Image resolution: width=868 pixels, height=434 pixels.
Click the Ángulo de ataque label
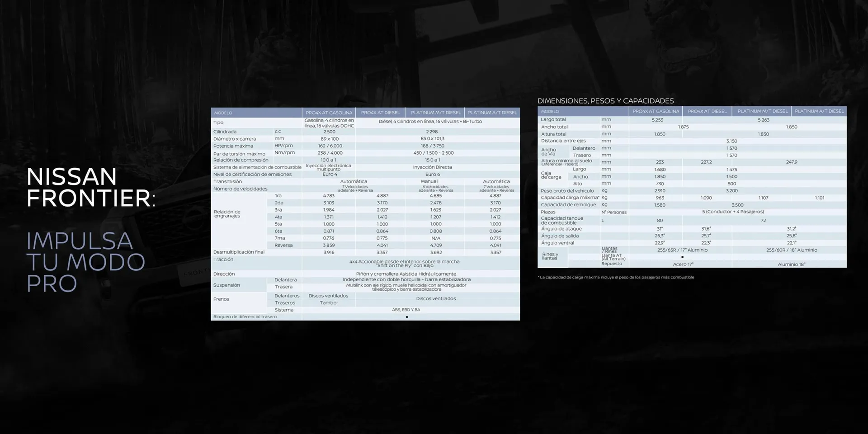pyautogui.click(x=561, y=229)
